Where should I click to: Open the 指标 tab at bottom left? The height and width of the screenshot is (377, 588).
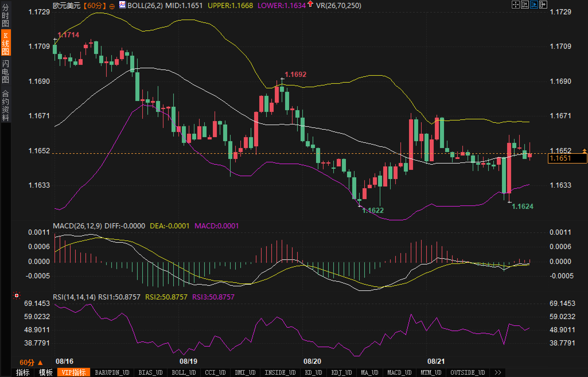(x=23, y=372)
